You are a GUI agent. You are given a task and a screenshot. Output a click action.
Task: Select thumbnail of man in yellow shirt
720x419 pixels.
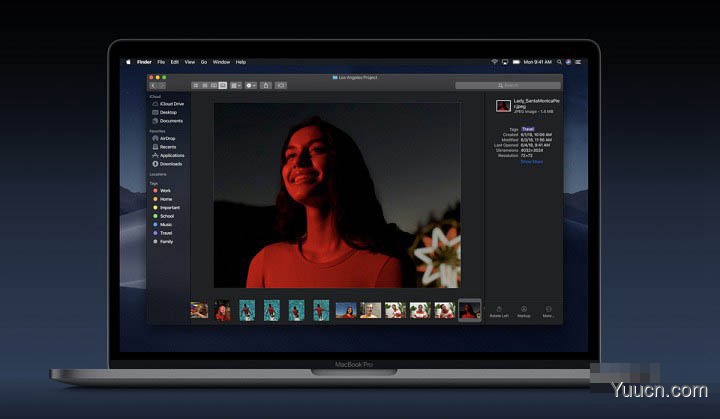(371, 311)
